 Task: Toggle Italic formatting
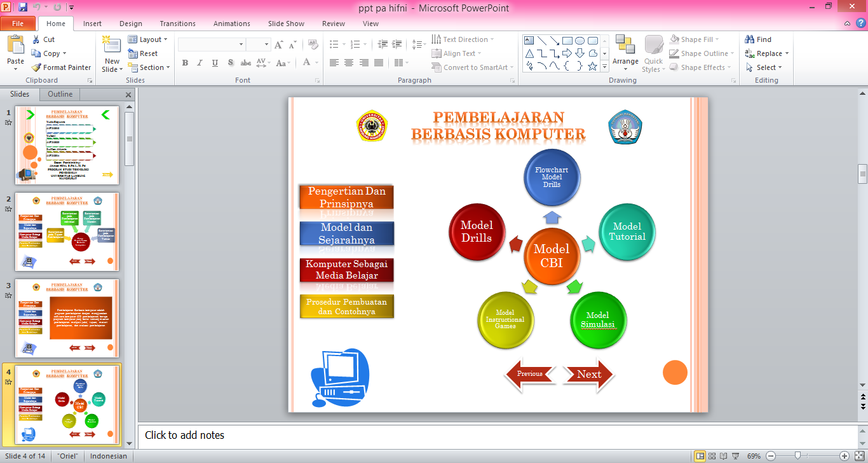tap(199, 63)
